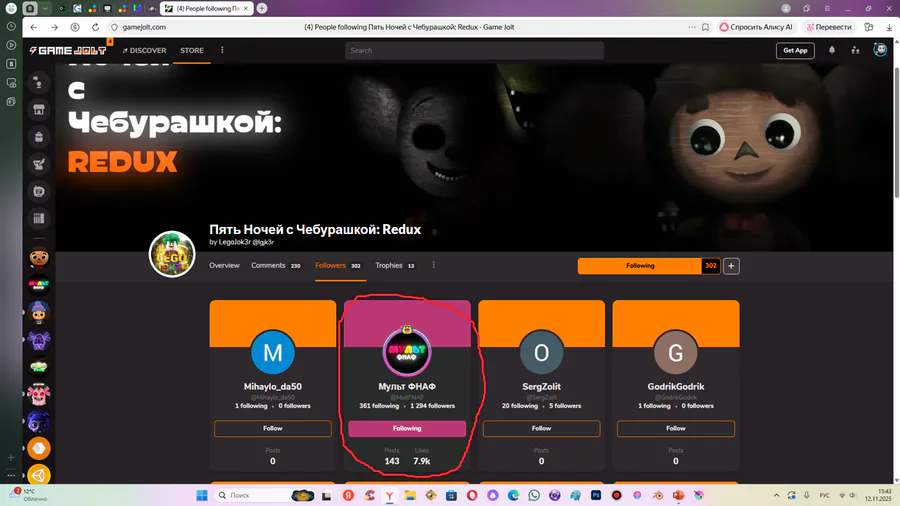Image resolution: width=900 pixels, height=506 pixels.
Task: Click the page vertical scrollbar thumb
Action: [896, 132]
